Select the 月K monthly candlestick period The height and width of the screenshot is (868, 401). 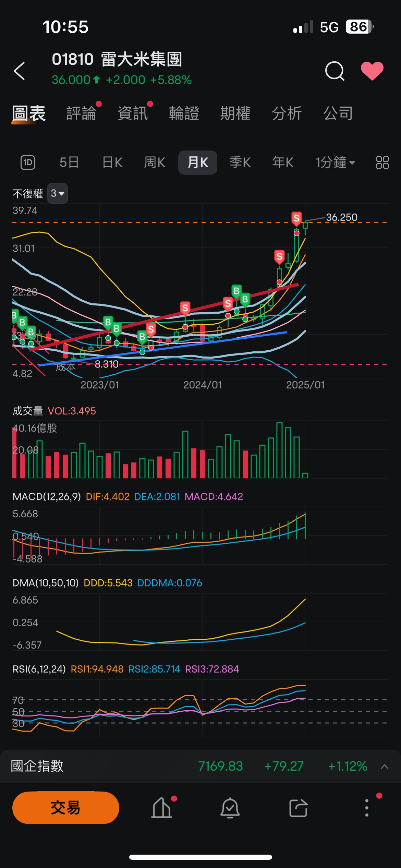tap(198, 162)
